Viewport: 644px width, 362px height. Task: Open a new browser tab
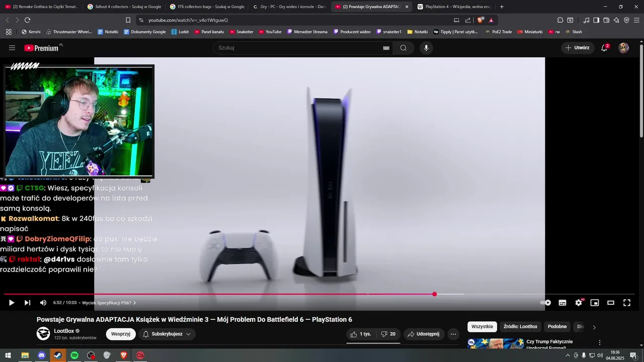502,7
